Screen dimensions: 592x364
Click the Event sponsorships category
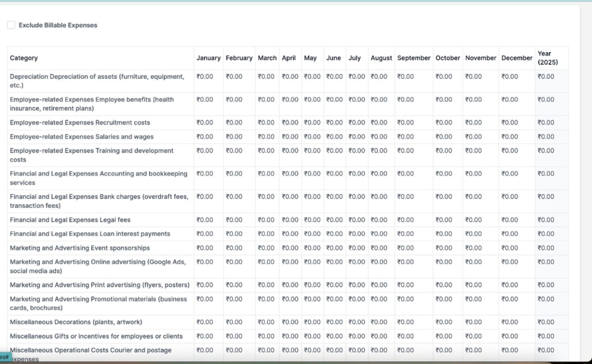(80, 248)
